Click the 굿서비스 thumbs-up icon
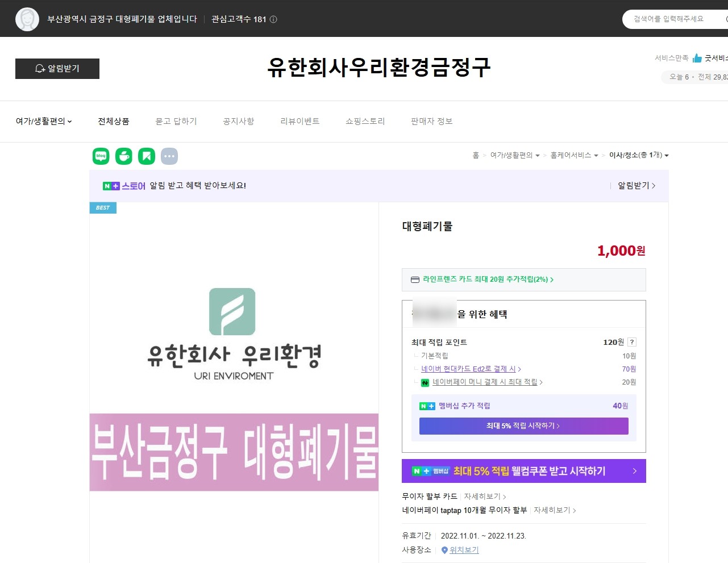Image resolution: width=728 pixels, height=563 pixels. click(x=697, y=58)
